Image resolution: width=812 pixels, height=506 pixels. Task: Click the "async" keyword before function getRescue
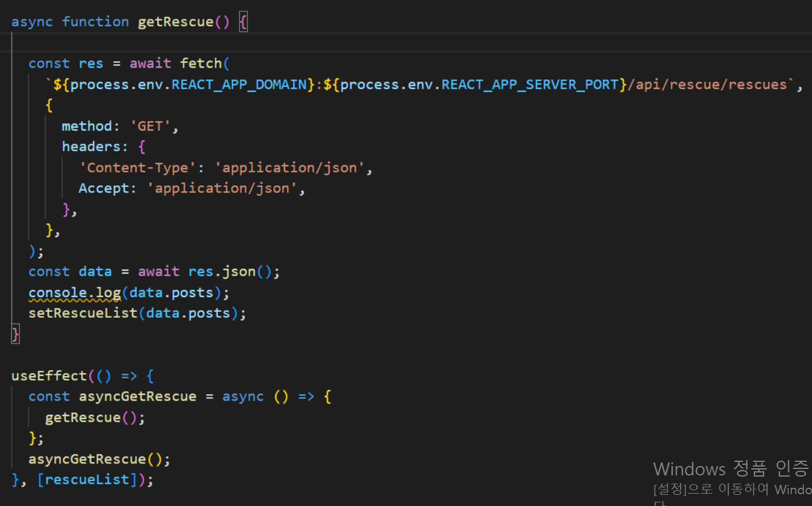point(32,22)
